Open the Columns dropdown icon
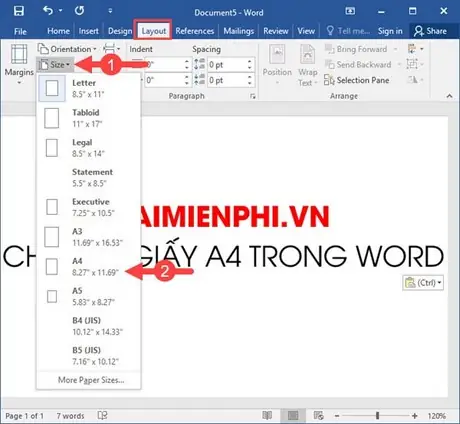 pos(111,49)
